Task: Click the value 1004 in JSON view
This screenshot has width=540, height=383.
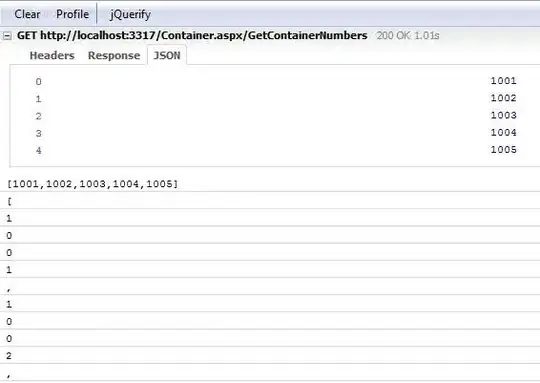Action: tap(503, 133)
